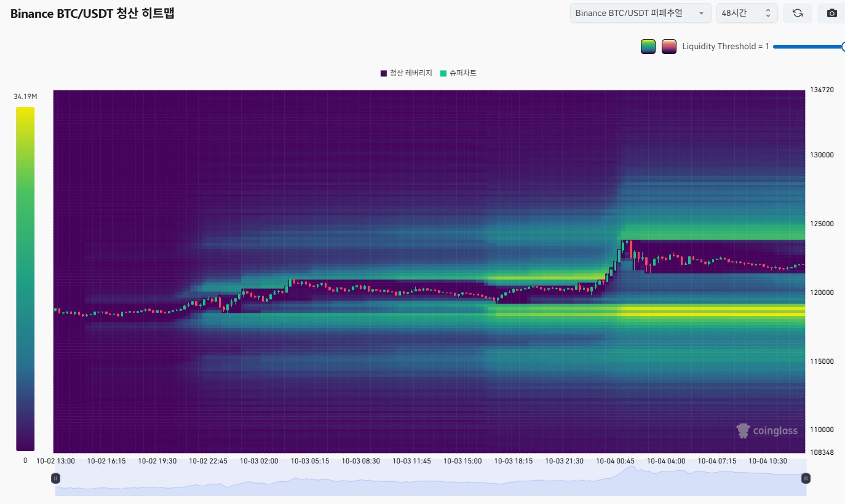Click the 10-04 07:15 time label
The height and width of the screenshot is (504, 845).
coord(717,460)
